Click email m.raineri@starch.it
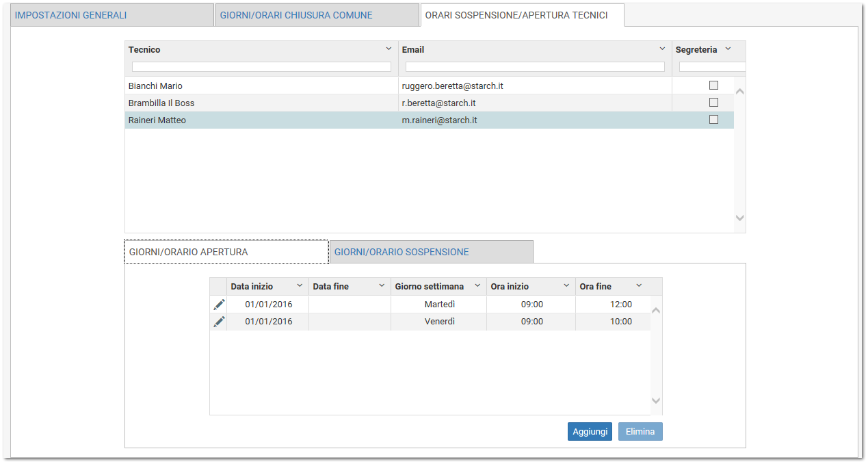Screen dimensions: 868x464 point(440,120)
